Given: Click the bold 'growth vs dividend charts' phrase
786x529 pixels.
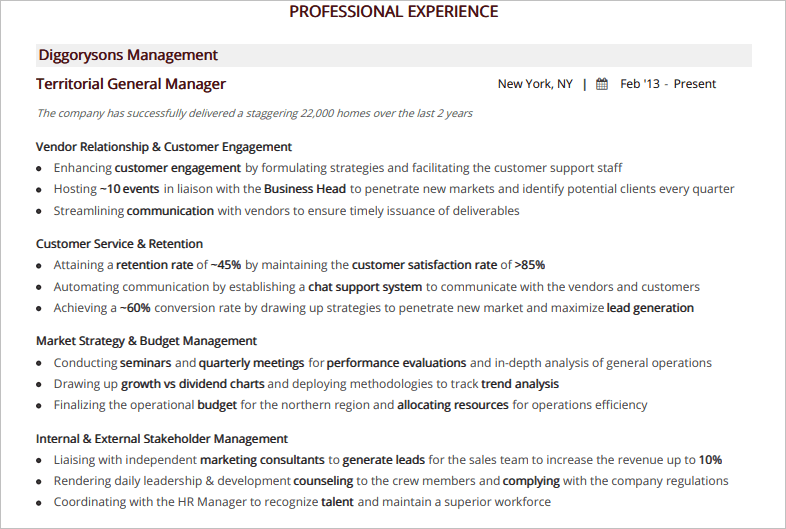Looking at the screenshot, I should coord(193,384).
